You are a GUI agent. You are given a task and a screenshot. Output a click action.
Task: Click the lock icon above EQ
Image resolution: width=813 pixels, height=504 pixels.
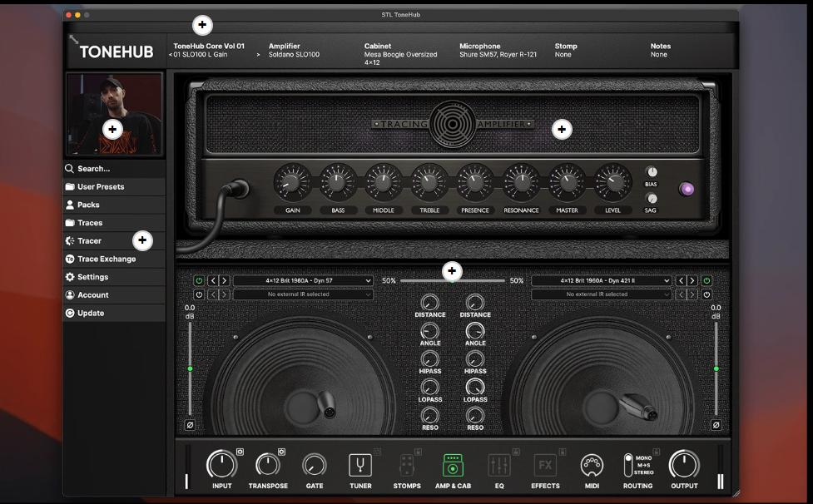click(516, 452)
